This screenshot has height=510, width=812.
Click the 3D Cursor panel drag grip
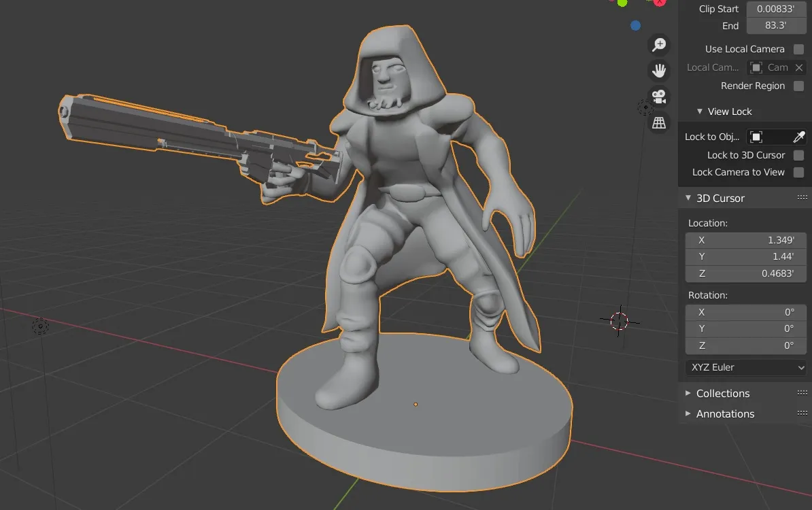point(802,198)
